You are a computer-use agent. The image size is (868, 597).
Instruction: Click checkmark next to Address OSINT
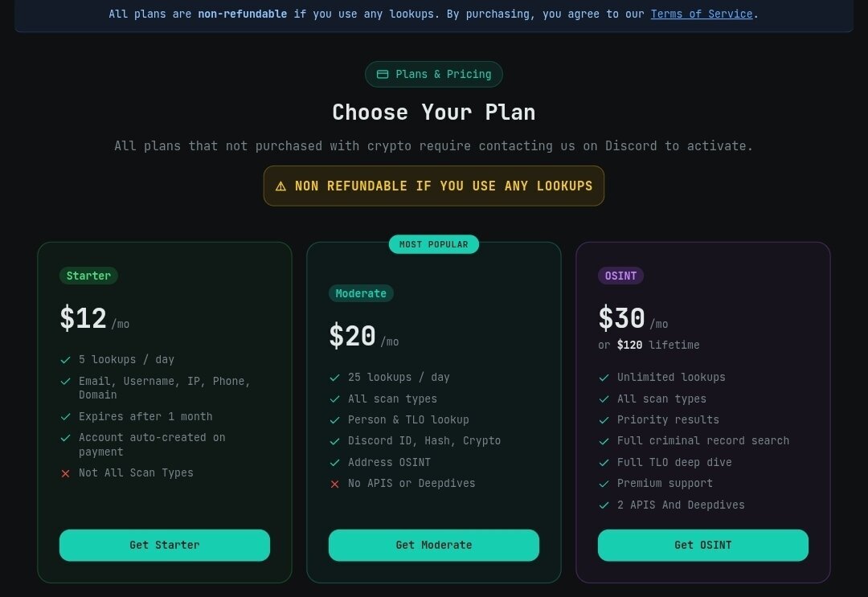click(x=335, y=463)
